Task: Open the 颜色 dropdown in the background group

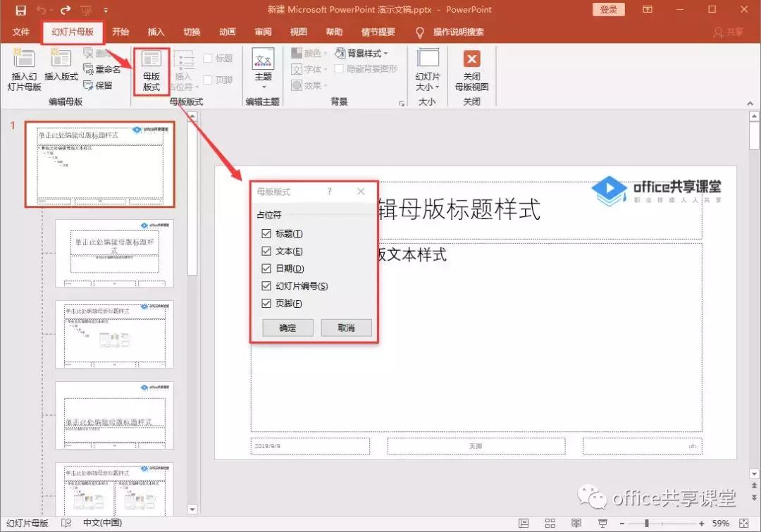Action: 309,53
